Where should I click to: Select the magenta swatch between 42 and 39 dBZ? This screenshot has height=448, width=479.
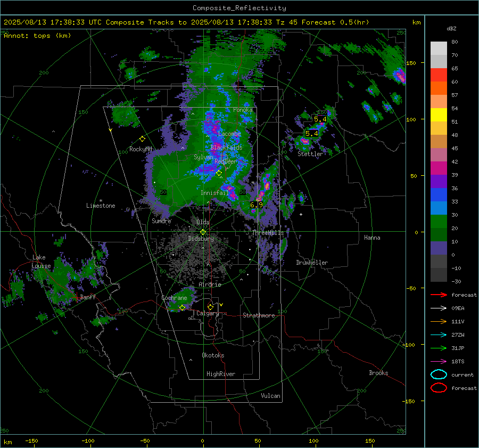pos(439,168)
